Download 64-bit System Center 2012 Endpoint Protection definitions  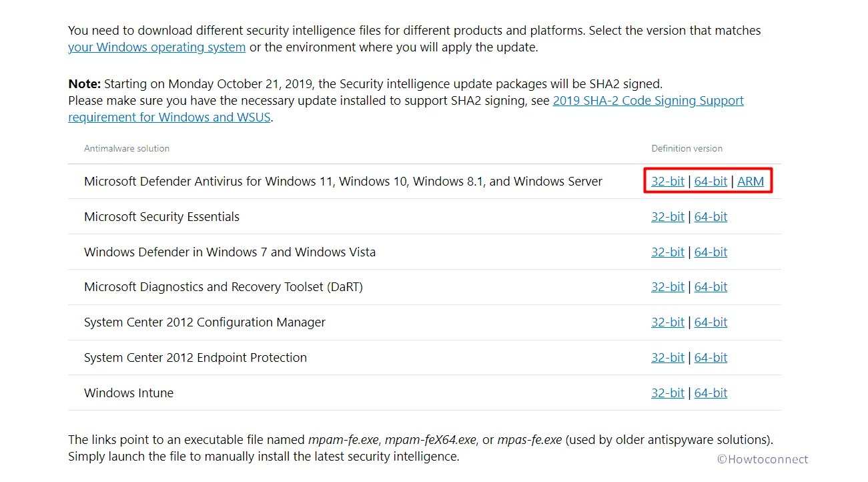click(711, 357)
